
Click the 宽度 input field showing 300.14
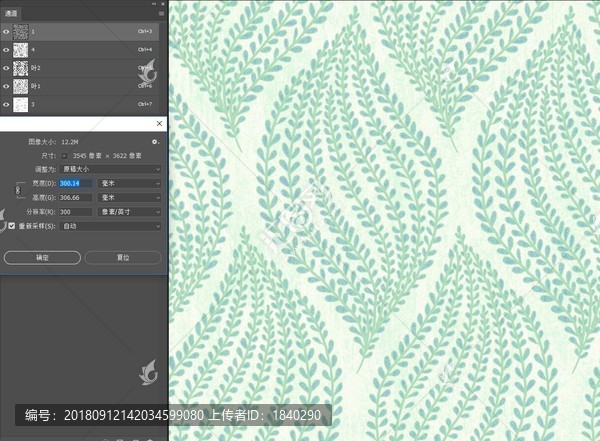[x=75, y=183]
